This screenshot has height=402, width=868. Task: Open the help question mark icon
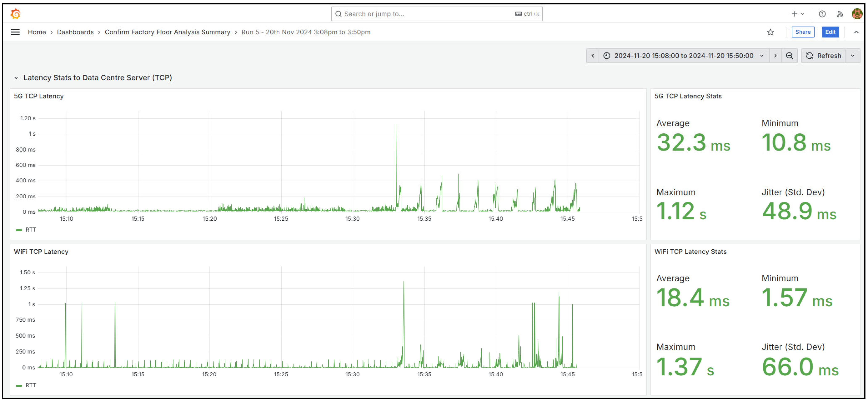[x=822, y=14]
